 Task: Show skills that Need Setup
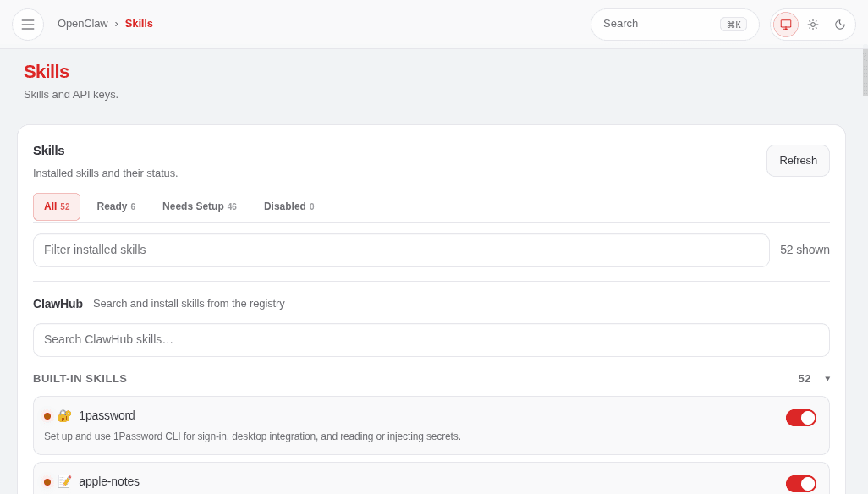tap(200, 206)
